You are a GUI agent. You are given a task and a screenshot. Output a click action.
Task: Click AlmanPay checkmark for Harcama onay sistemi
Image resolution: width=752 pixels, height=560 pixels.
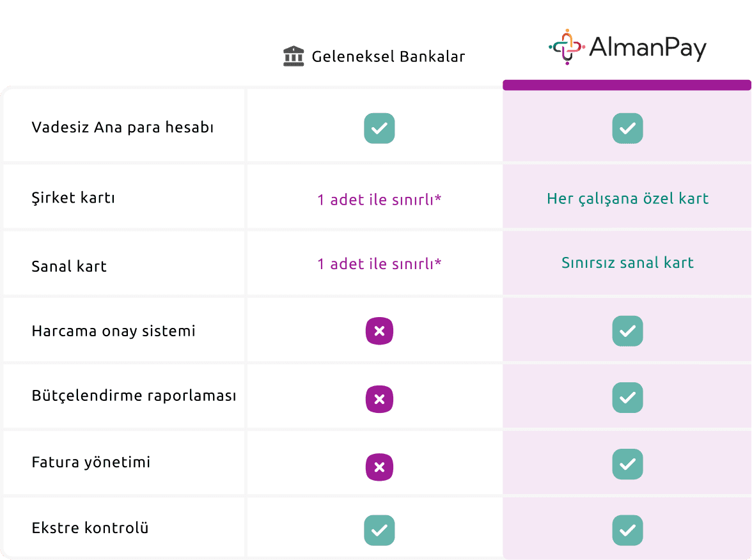pos(627,331)
